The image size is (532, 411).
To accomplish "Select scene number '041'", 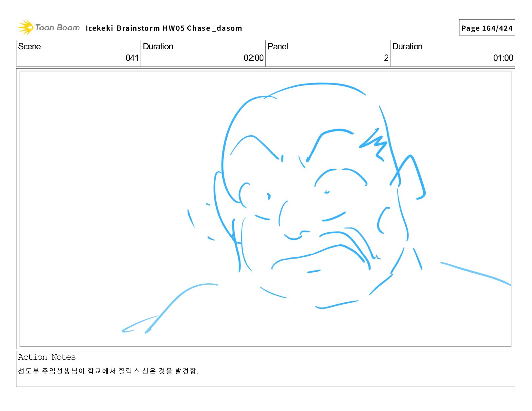I will pos(132,58).
